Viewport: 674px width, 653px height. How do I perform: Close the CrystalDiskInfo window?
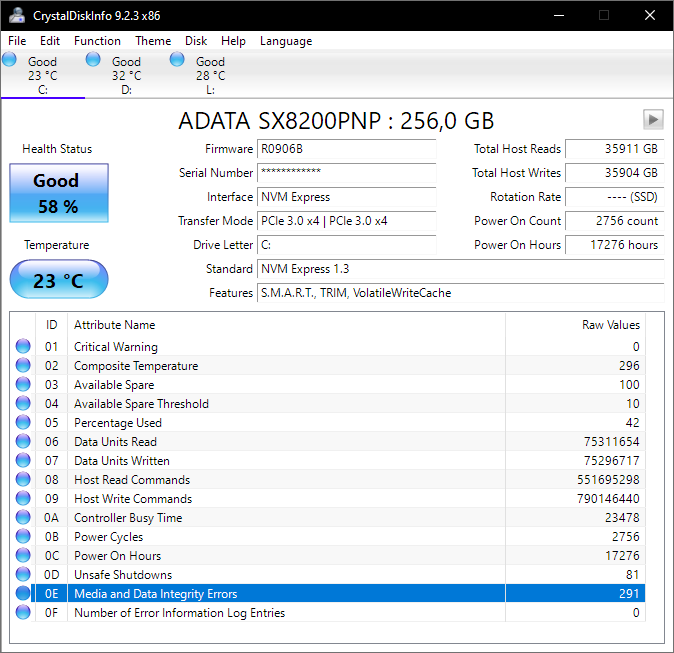(649, 15)
